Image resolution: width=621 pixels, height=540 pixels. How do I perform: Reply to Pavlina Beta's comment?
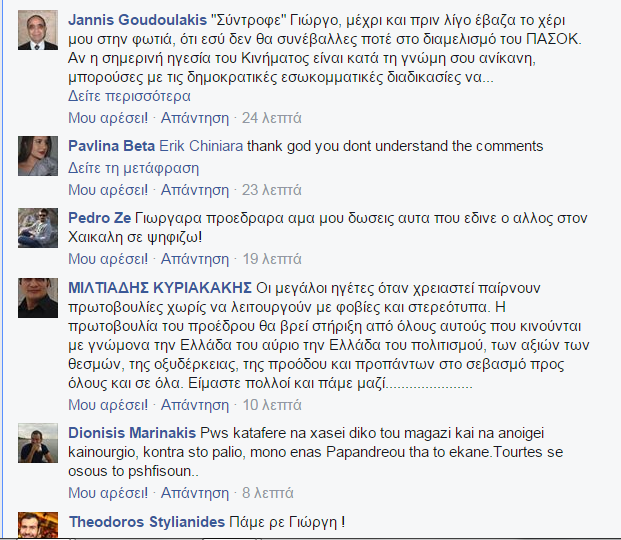(x=195, y=190)
